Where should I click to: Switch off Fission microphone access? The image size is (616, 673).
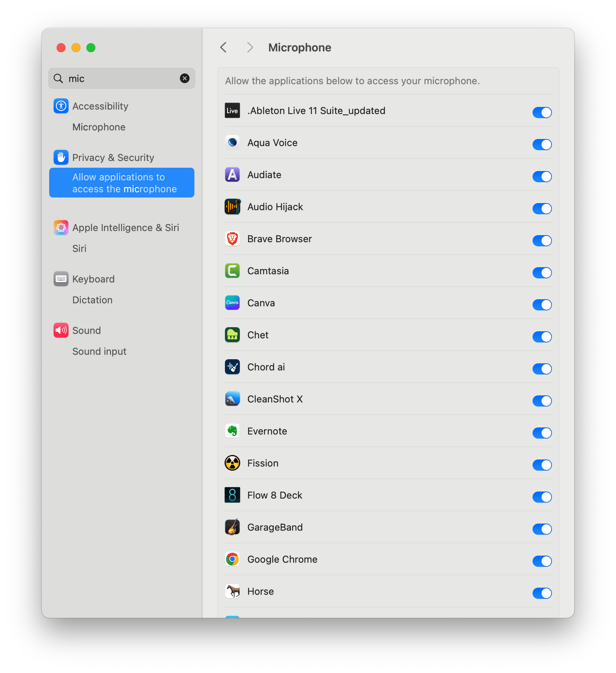click(542, 465)
